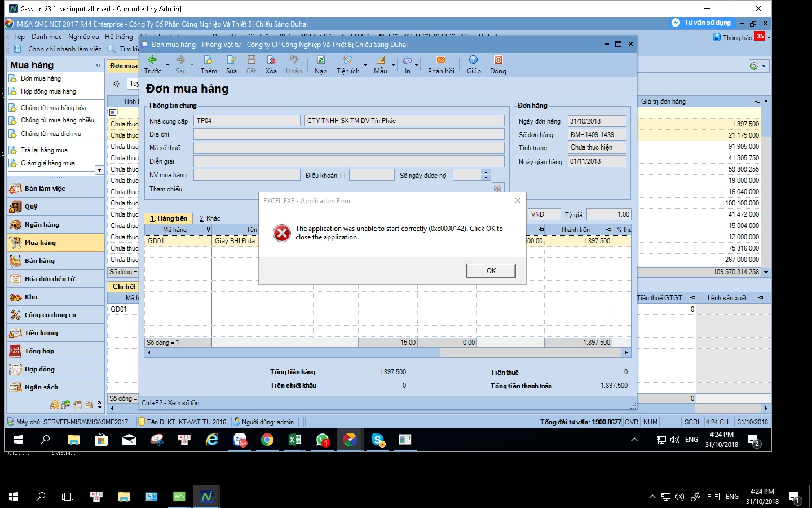Viewport: 812px width, 508px height.
Task: Pin the Mã hàng column
Action: pyautogui.click(x=208, y=230)
